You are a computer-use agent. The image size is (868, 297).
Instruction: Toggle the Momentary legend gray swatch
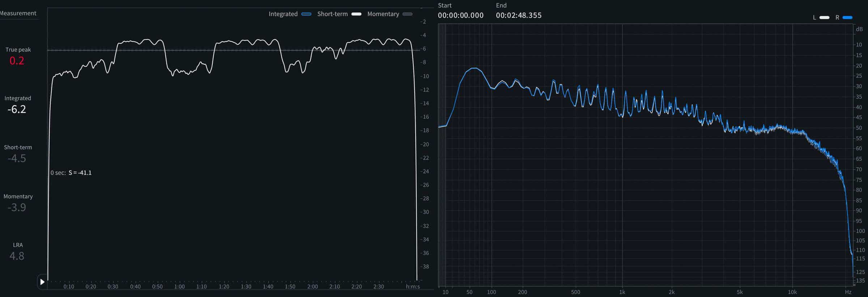tap(408, 14)
